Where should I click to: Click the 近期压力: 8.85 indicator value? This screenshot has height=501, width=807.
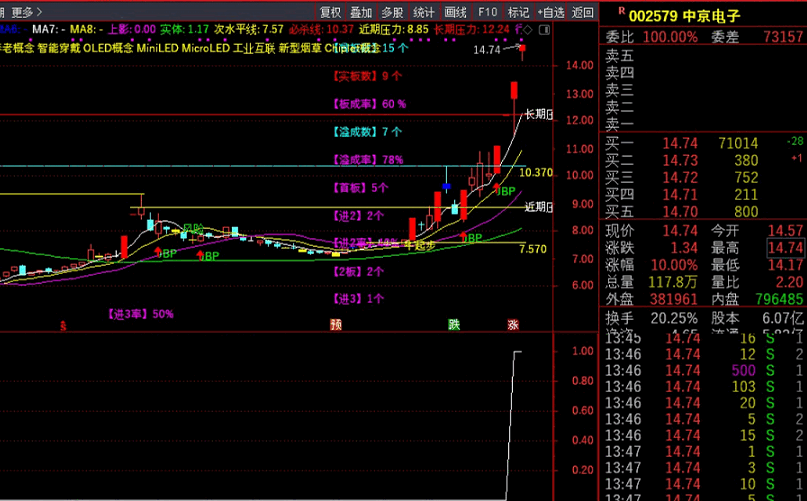(394, 29)
